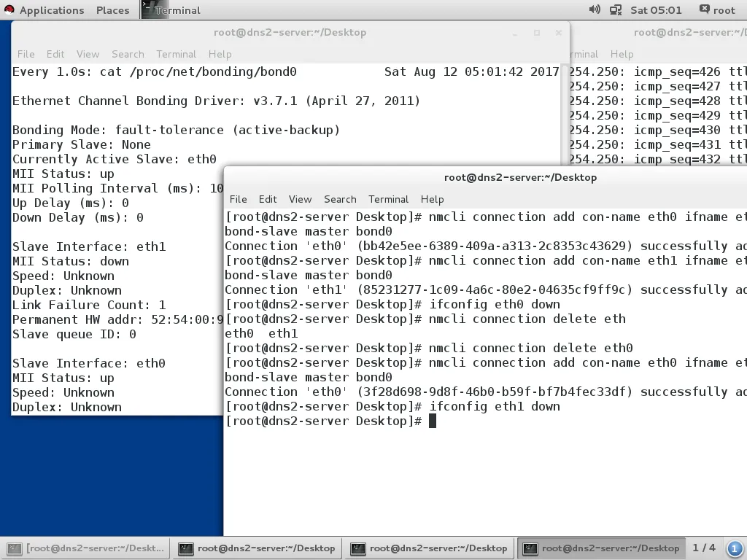The image size is (747, 560).
Task: Click terminal cursor at last prompt
Action: (x=432, y=421)
